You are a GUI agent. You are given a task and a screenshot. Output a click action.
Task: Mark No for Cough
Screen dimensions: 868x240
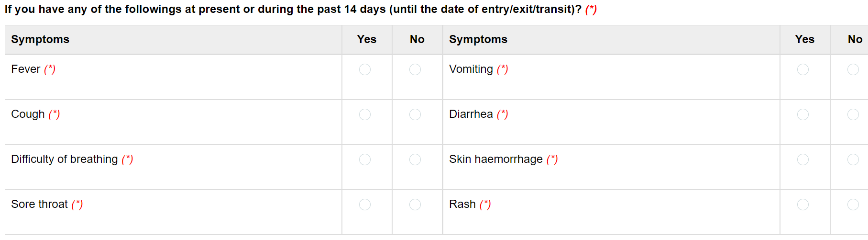(415, 114)
